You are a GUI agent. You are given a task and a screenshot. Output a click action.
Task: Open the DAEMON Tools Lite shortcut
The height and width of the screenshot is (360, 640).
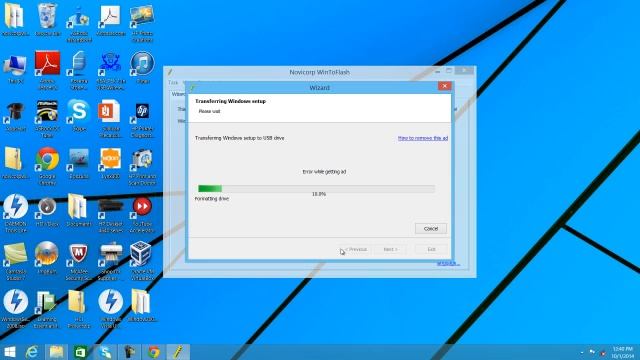coord(16,213)
